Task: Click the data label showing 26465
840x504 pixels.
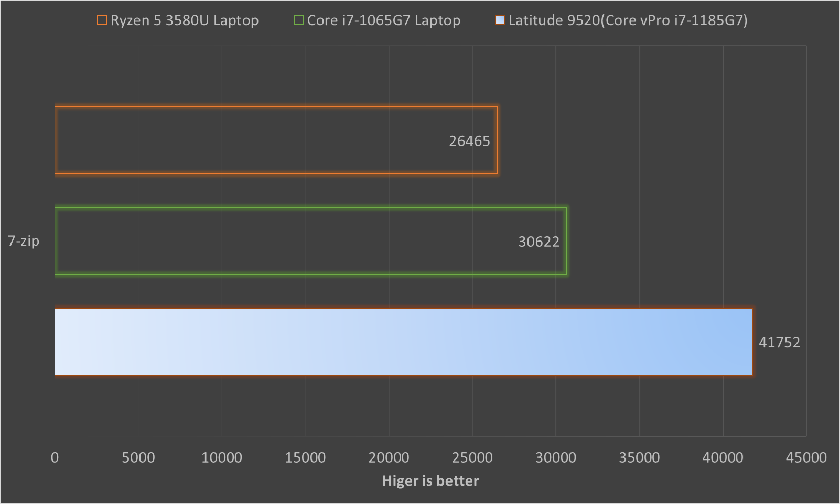Action: pyautogui.click(x=469, y=140)
